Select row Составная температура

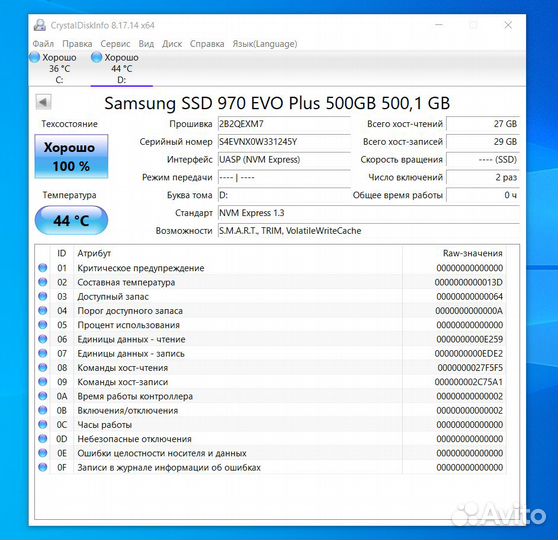pos(270,282)
